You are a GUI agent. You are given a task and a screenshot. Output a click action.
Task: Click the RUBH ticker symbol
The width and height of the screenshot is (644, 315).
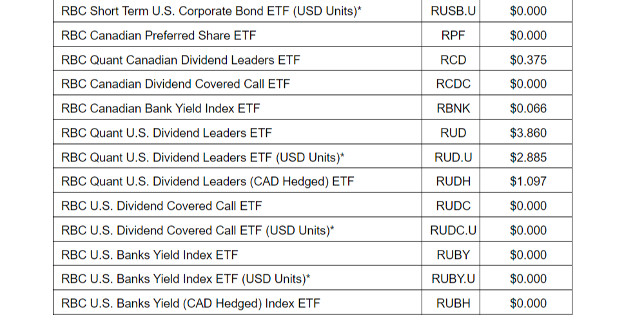coord(453,303)
